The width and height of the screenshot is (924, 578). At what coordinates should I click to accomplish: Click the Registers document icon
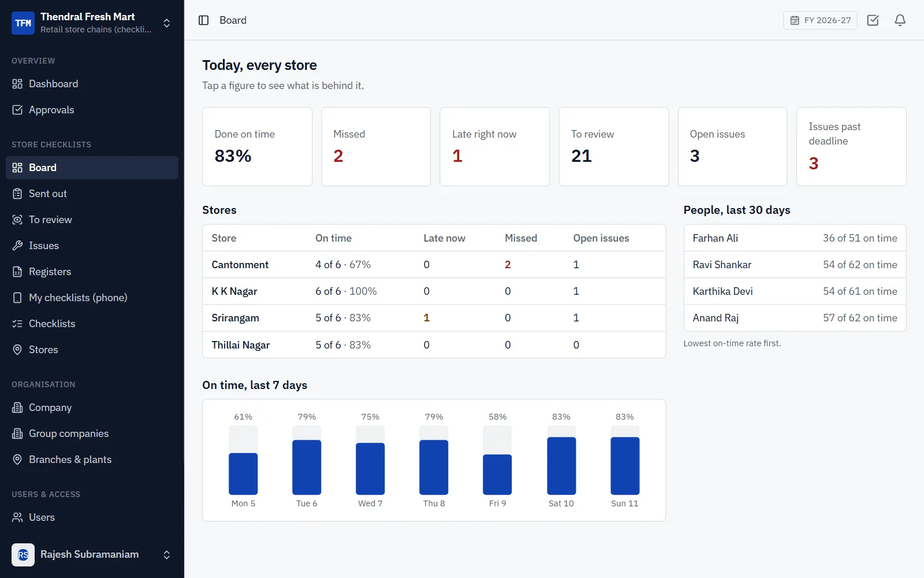pyautogui.click(x=17, y=272)
